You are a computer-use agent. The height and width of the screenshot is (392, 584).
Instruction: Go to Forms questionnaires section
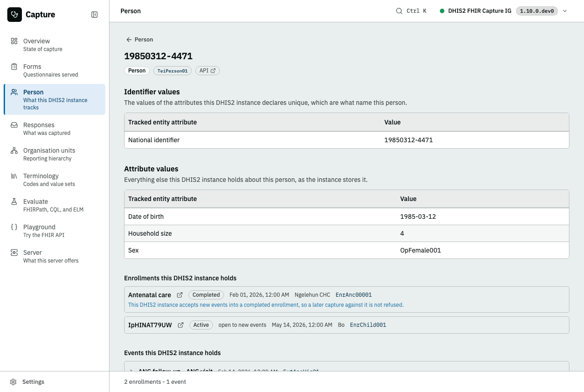54,70
